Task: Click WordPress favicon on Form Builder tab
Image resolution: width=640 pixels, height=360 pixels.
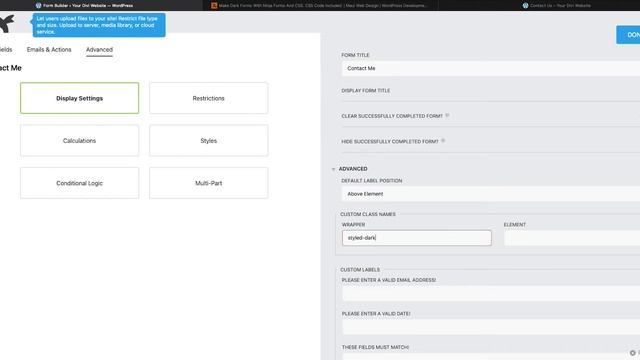Action: (x=38, y=6)
